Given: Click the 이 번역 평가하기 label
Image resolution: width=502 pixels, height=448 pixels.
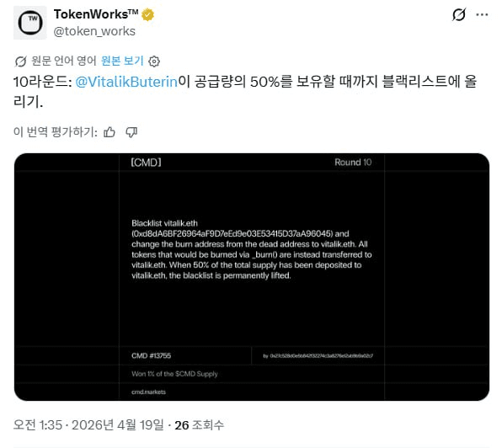Looking at the screenshot, I should click(56, 132).
